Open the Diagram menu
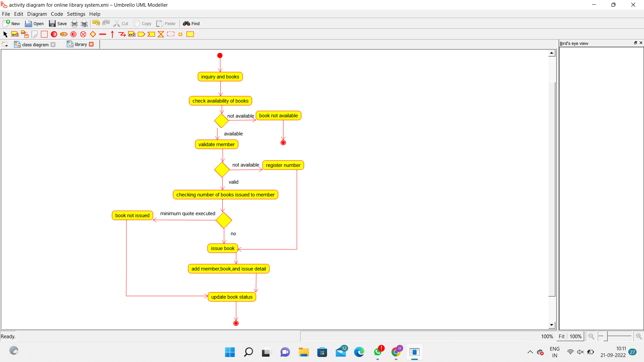This screenshot has height=362, width=644. coord(37,14)
